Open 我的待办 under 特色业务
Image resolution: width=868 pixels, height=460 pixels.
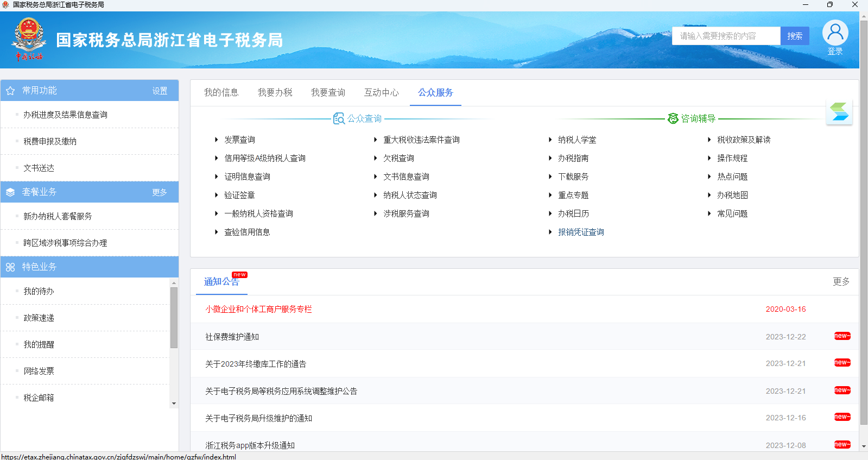pos(39,291)
